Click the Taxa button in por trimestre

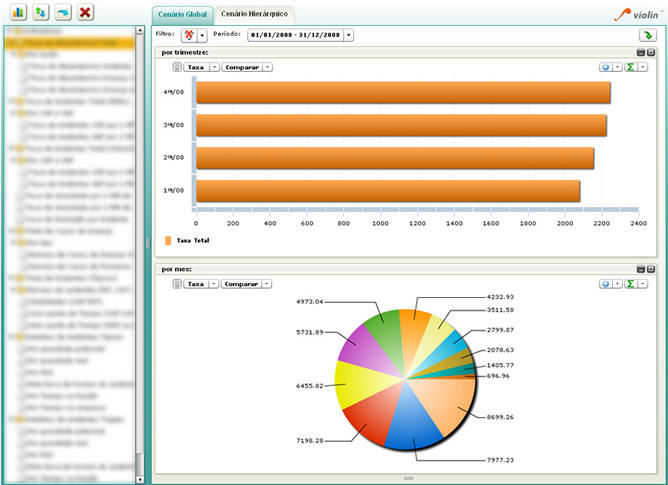pos(196,67)
